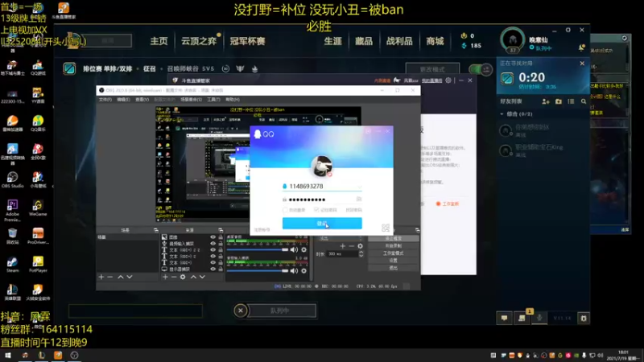Viewport: 644px width, 362px height.
Task: Move scene down in OBS scenes panel
Action: coord(130,277)
